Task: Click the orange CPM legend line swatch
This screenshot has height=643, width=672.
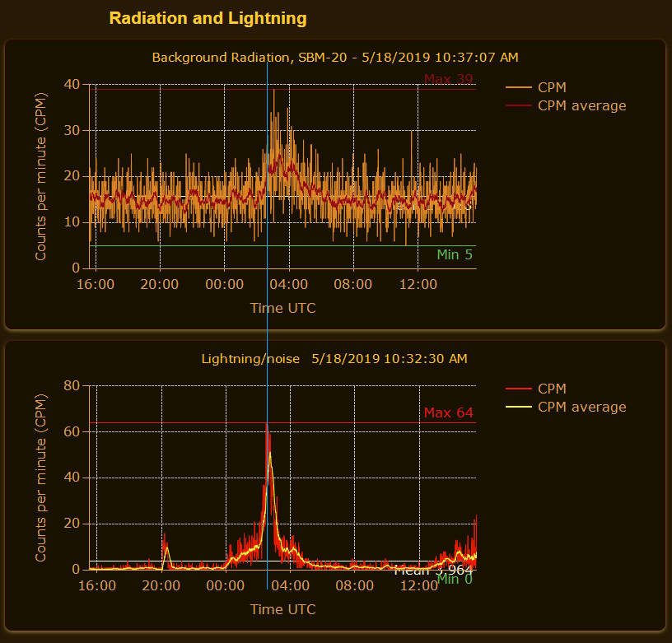Action: click(519, 87)
